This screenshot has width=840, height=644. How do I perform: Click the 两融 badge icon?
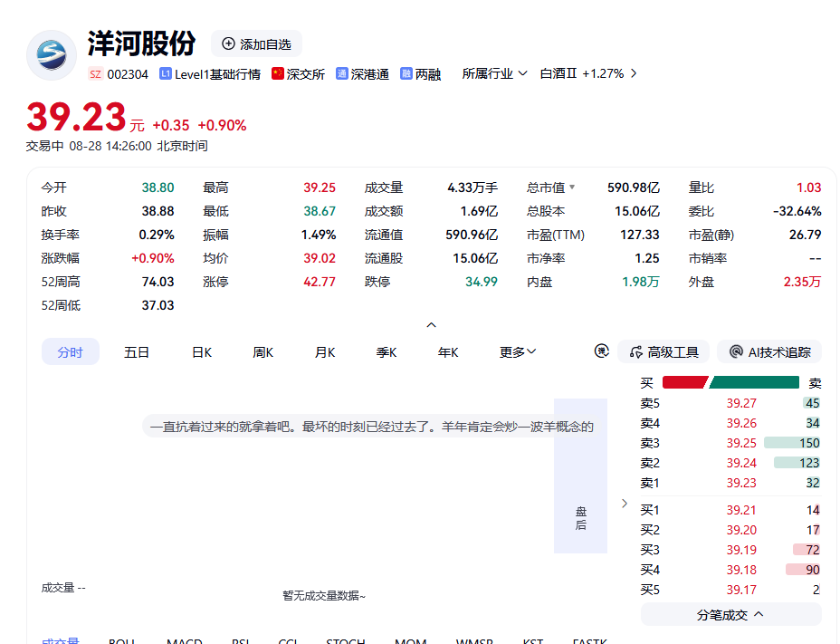[406, 73]
